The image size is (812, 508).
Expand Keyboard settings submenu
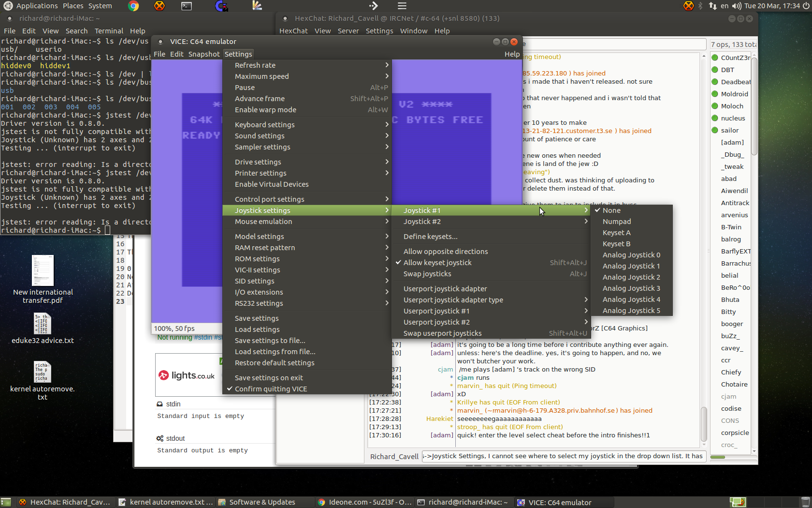point(307,125)
